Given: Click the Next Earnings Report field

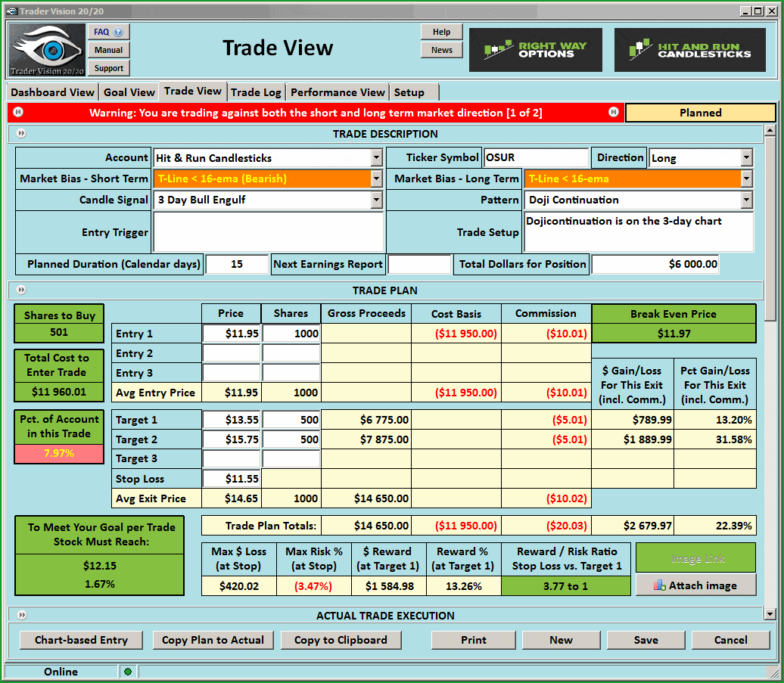Looking at the screenshot, I should (419, 264).
